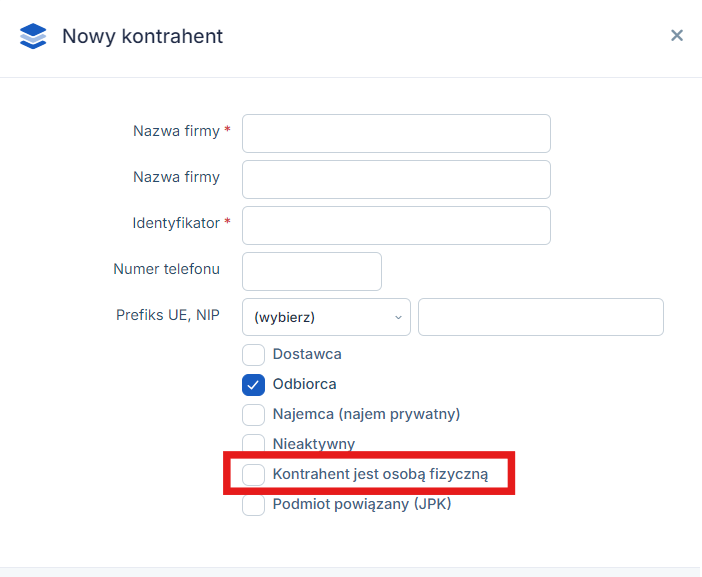The height and width of the screenshot is (577, 702).
Task: Mark the contractor as Nieaktywny
Action: tap(253, 443)
